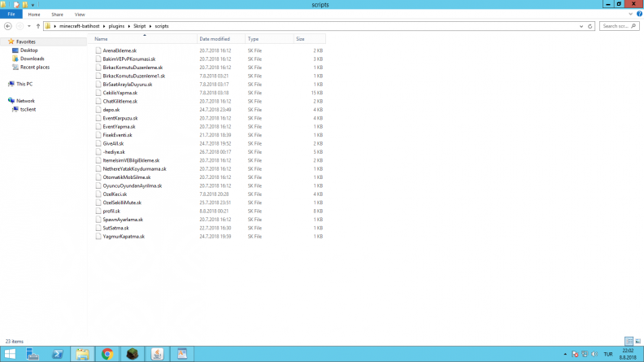Select Network in the navigation pane
This screenshot has width=644, height=362.
(25, 101)
